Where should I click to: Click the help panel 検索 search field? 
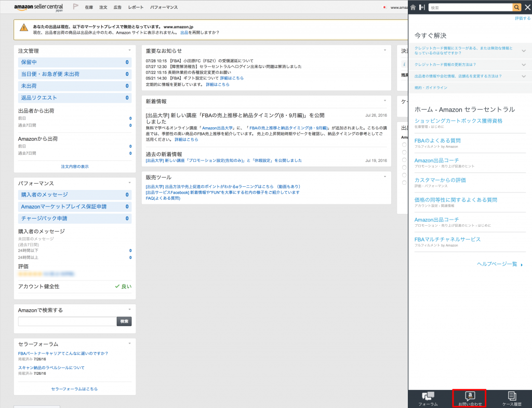pos(470,7)
